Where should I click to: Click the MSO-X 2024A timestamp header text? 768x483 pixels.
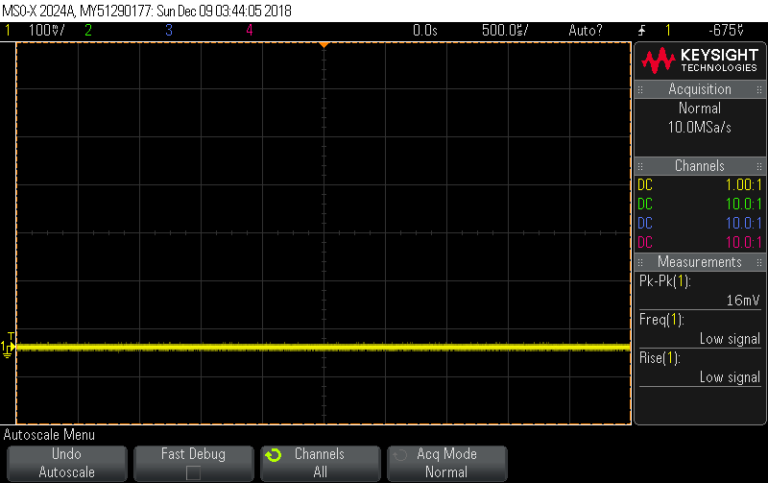(146, 11)
